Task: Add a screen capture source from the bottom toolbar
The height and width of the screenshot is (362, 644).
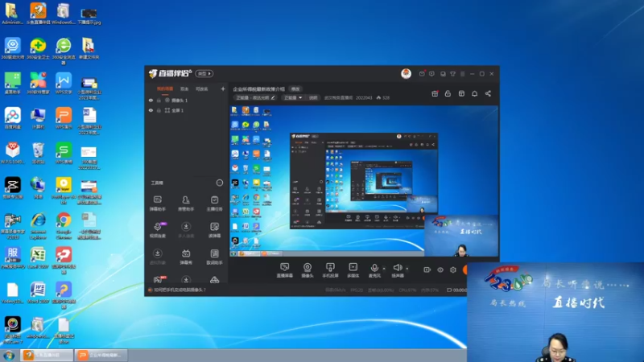Action: 284,270
